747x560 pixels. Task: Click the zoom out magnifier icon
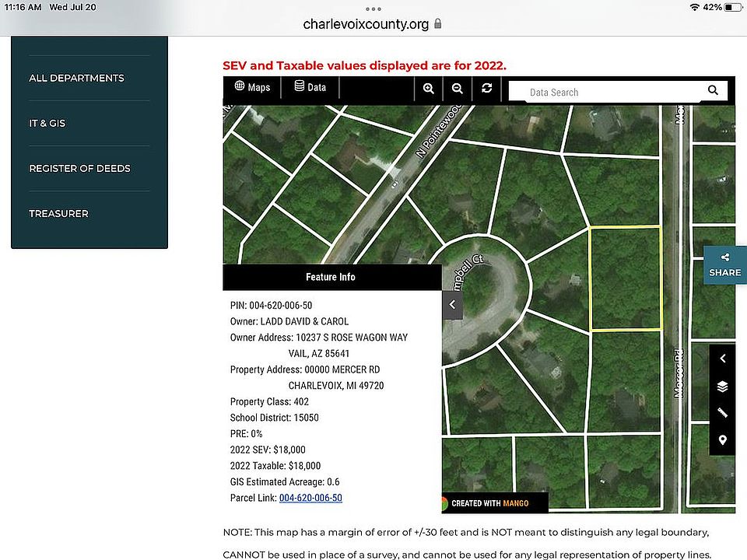coord(458,89)
